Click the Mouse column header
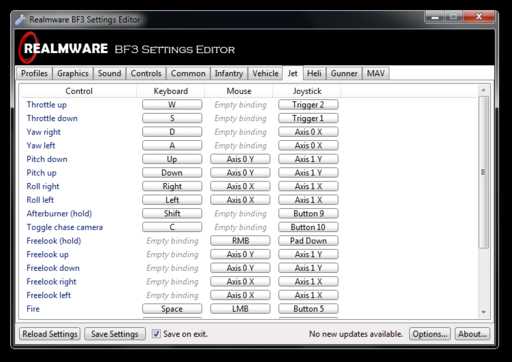 pos(239,91)
